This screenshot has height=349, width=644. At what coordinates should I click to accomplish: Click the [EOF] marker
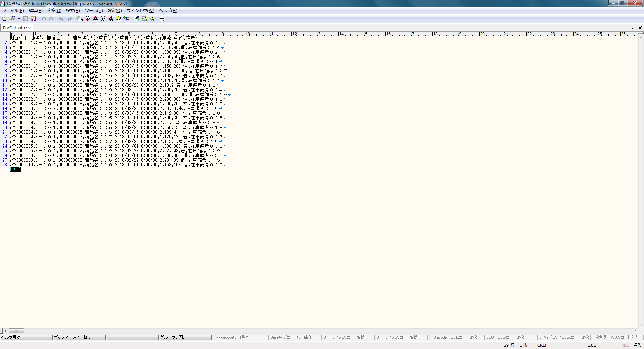pyautogui.click(x=16, y=169)
